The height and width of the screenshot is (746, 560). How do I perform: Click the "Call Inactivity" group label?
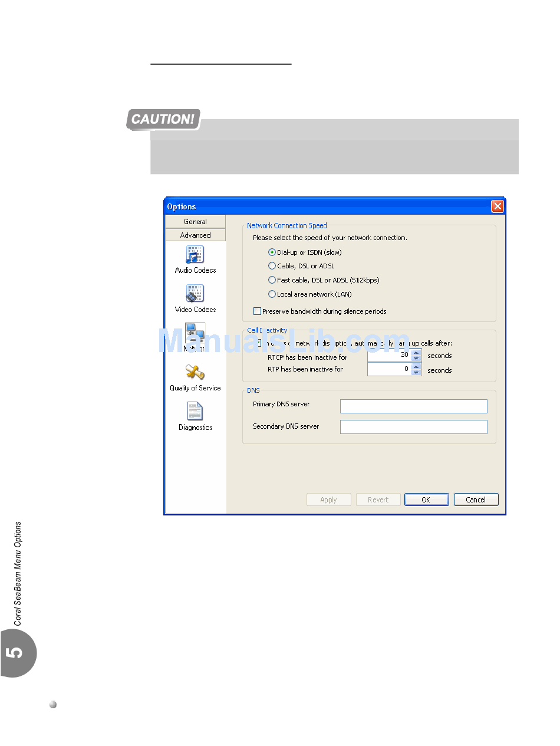(x=267, y=331)
